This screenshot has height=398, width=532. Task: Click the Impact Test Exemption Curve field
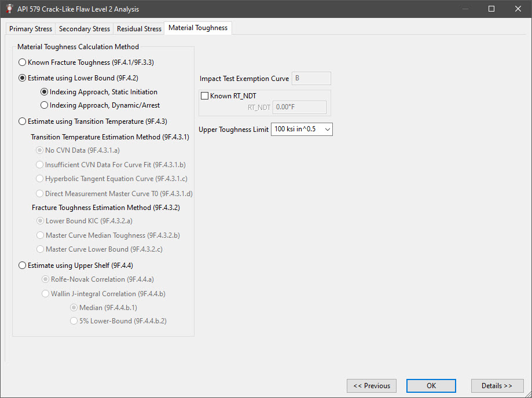311,78
